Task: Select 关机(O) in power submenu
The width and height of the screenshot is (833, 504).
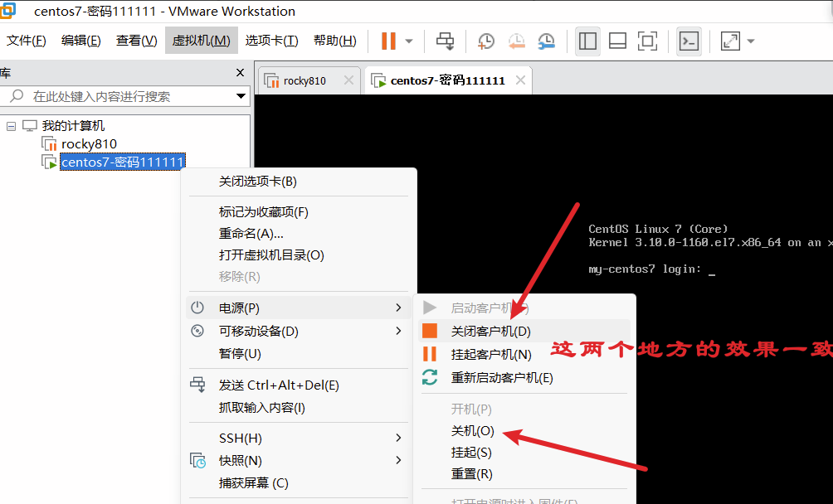Action: tap(524, 431)
